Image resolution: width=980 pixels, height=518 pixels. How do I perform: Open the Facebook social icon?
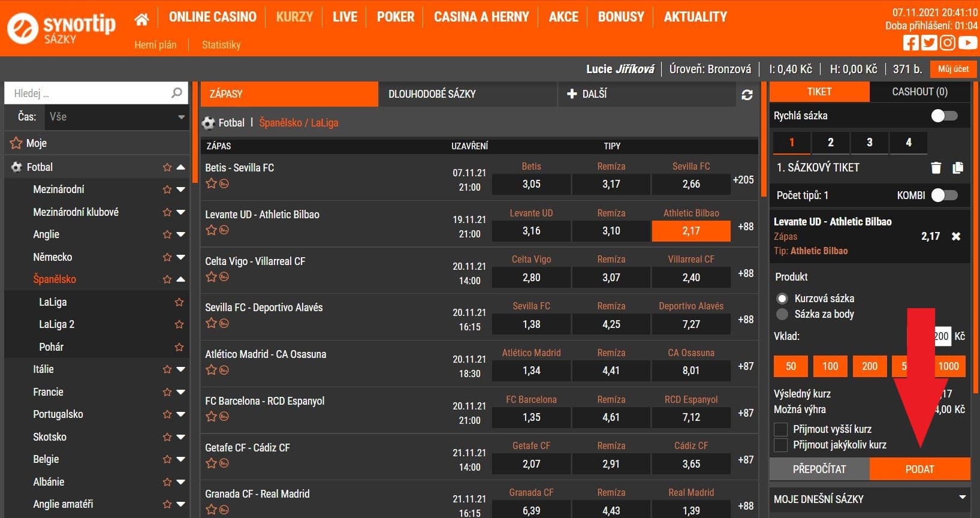(911, 43)
